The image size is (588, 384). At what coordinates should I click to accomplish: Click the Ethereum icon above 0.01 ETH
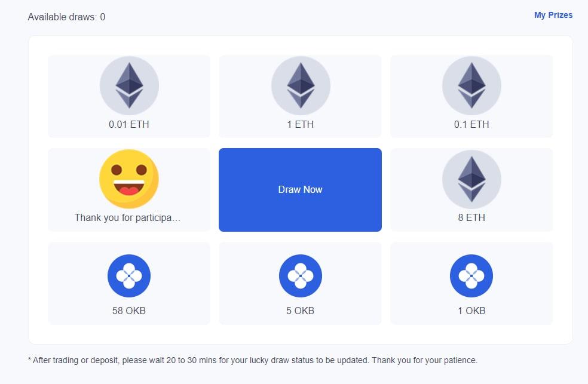129,86
